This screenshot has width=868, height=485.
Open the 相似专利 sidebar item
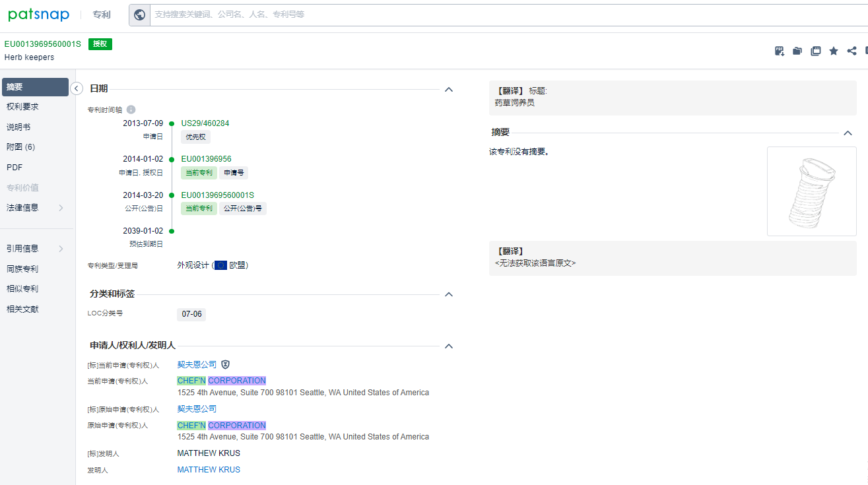click(23, 289)
